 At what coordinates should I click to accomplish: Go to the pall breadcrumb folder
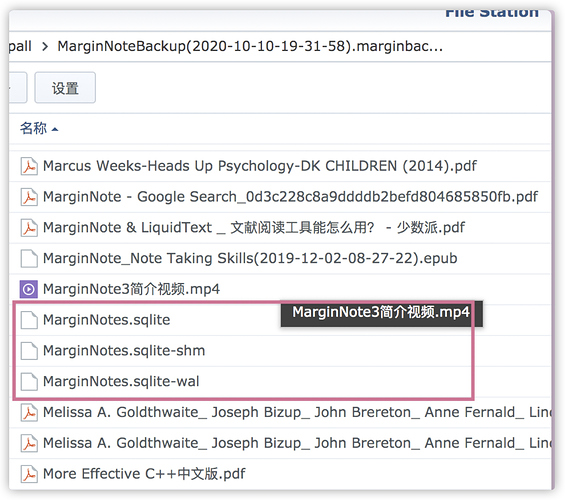[20, 46]
